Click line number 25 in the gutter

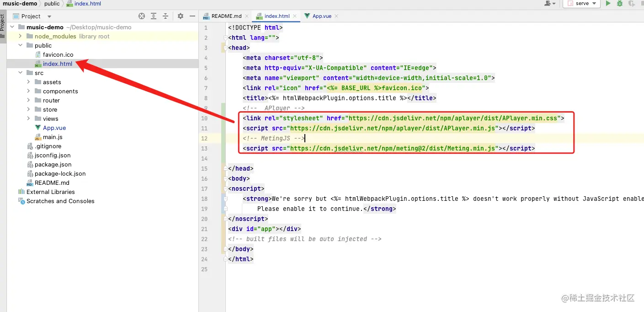(x=204, y=269)
